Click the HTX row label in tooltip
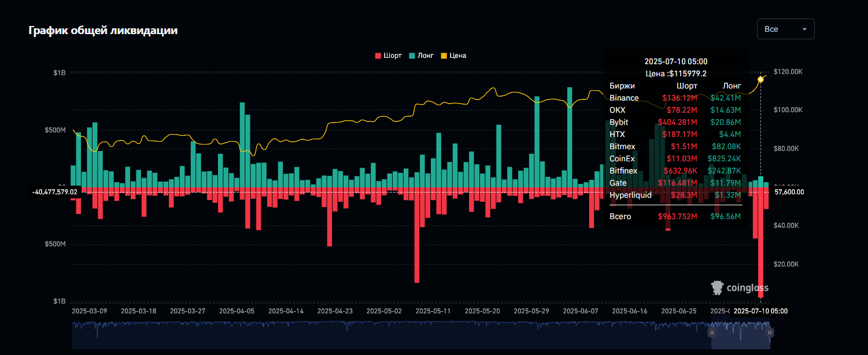Image resolution: width=868 pixels, height=355 pixels. [x=617, y=134]
